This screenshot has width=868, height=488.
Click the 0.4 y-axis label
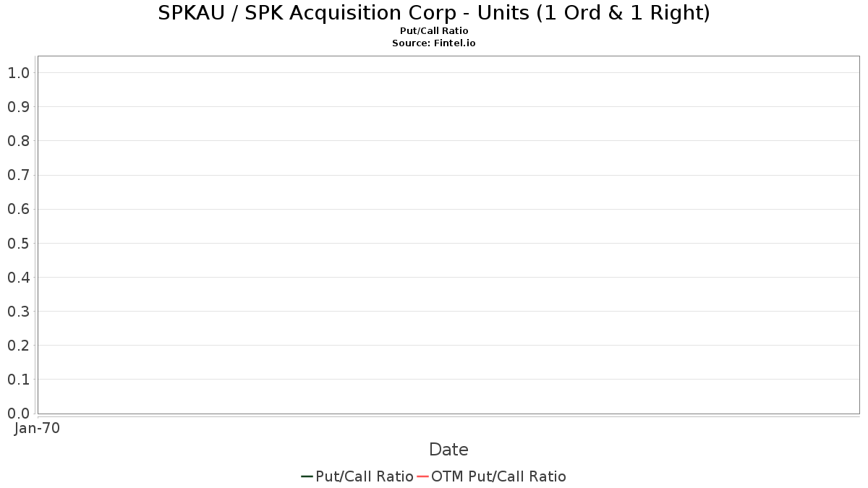[x=18, y=277]
